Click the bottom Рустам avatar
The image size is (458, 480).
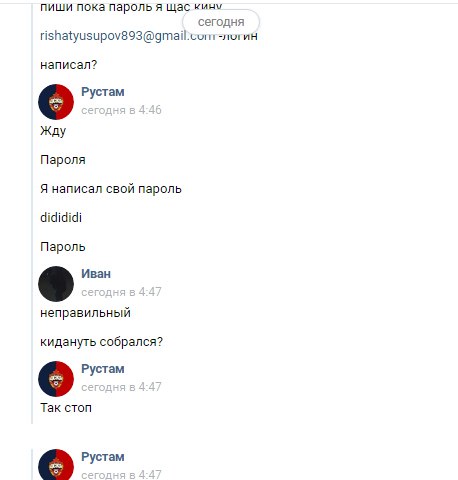pos(56,465)
